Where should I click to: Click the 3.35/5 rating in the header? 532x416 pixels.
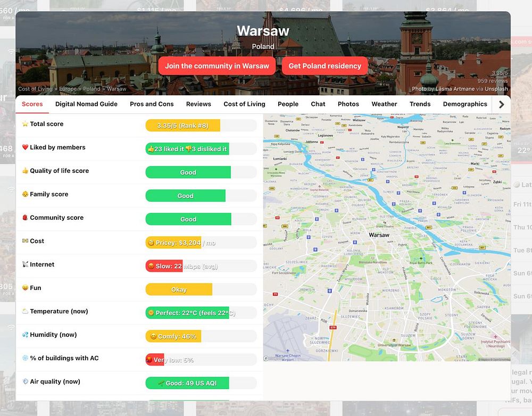point(500,73)
